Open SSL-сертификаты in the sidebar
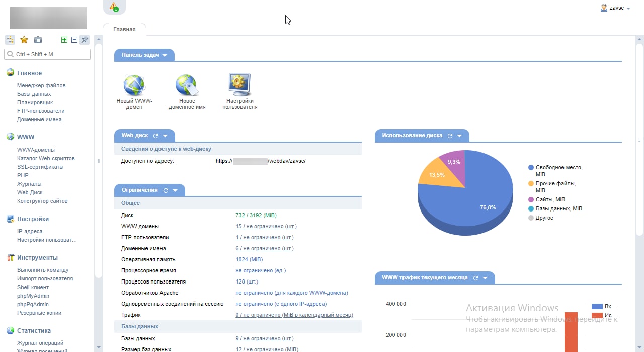Image resolution: width=644 pixels, height=352 pixels. pos(40,167)
